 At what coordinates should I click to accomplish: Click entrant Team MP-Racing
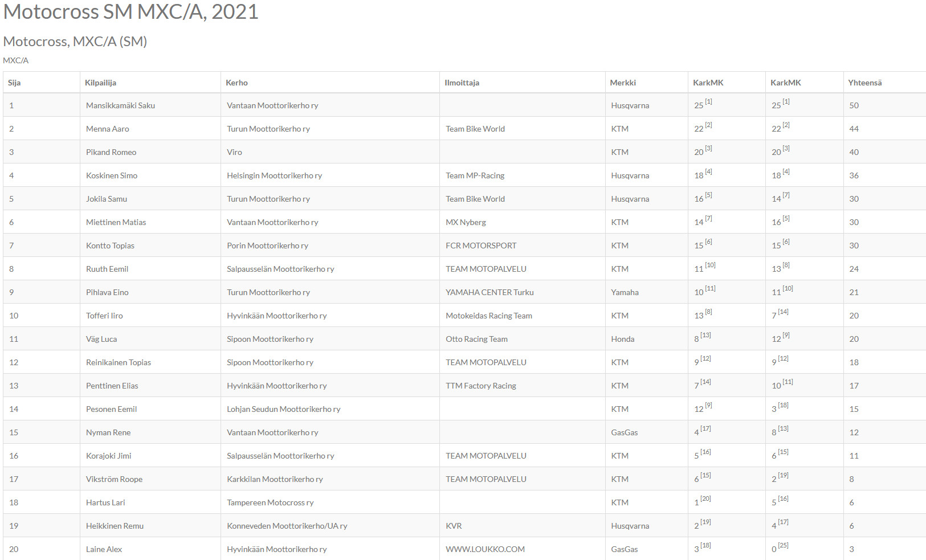475,175
